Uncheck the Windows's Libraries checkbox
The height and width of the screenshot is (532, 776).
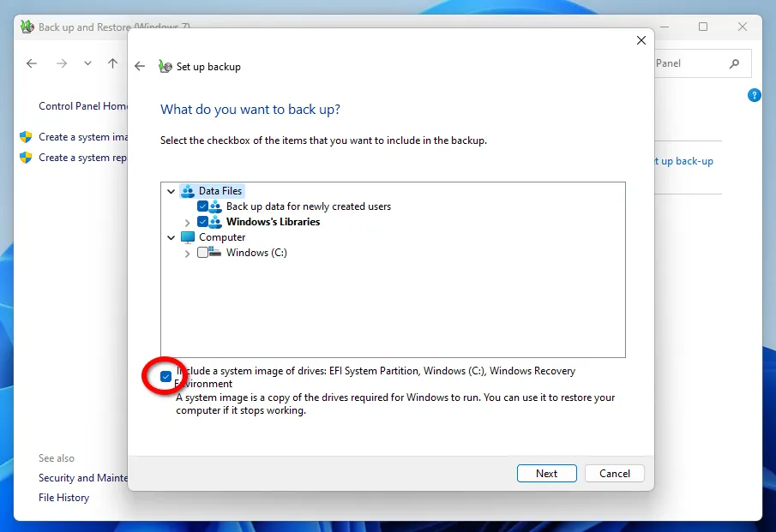(202, 222)
